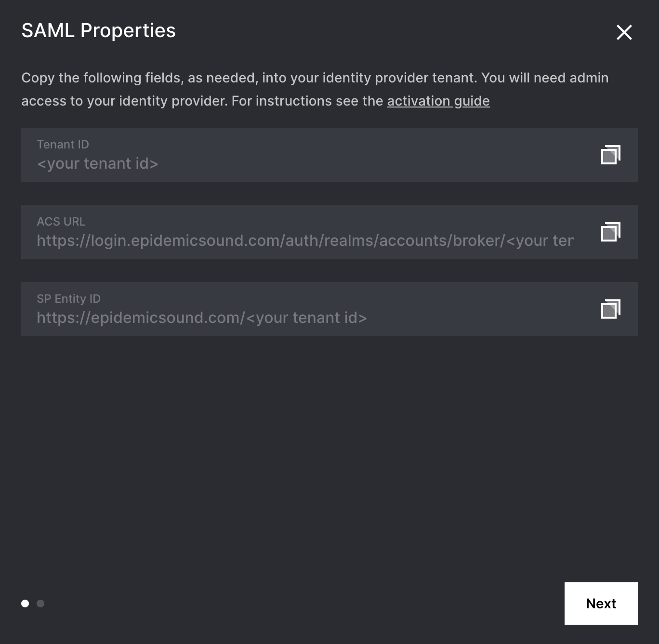Click the SAML Properties dialog title
Screen dimensions: 659x644
(x=98, y=31)
